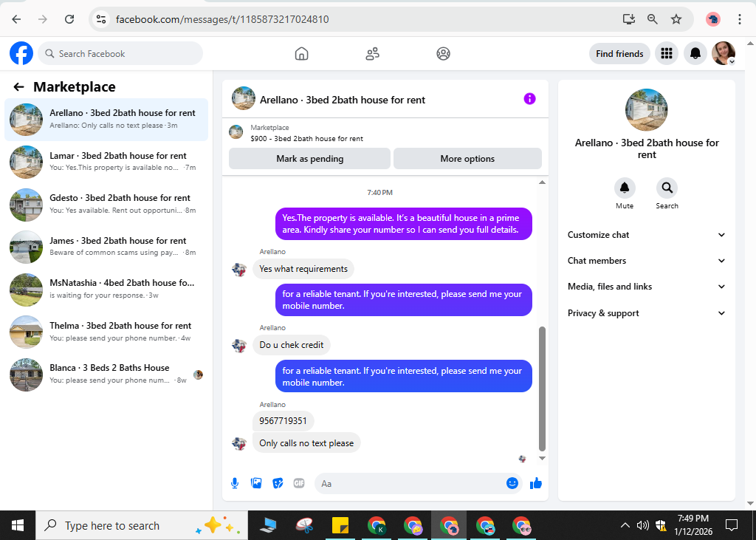Open Arellano conversation in chat list
756x540 pixels.
106,119
